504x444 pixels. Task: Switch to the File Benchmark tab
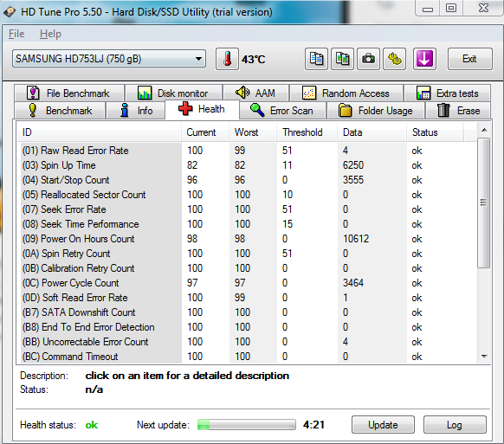click(69, 93)
